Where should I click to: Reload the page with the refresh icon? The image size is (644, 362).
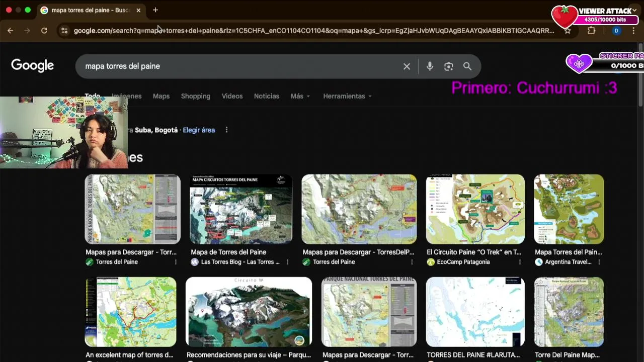click(x=44, y=31)
